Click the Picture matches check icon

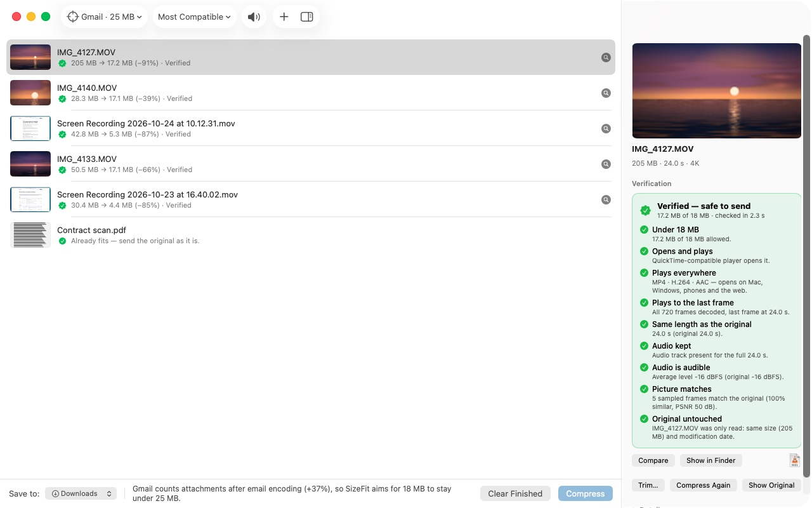tap(645, 389)
